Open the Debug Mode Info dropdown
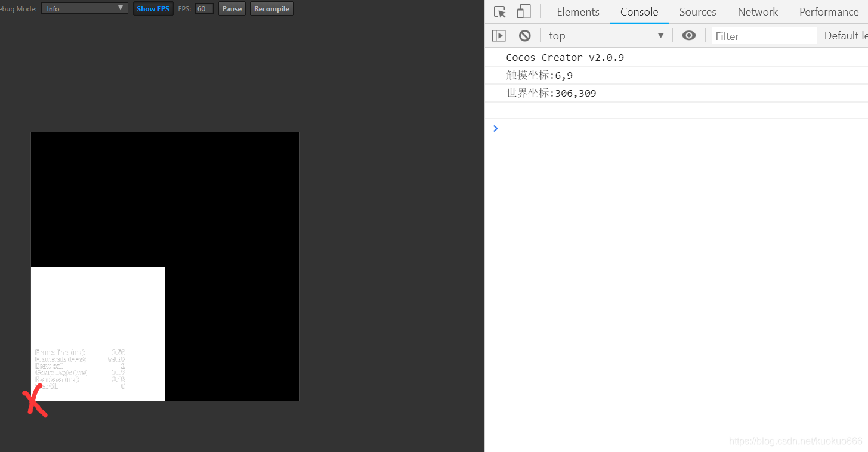 pos(85,8)
